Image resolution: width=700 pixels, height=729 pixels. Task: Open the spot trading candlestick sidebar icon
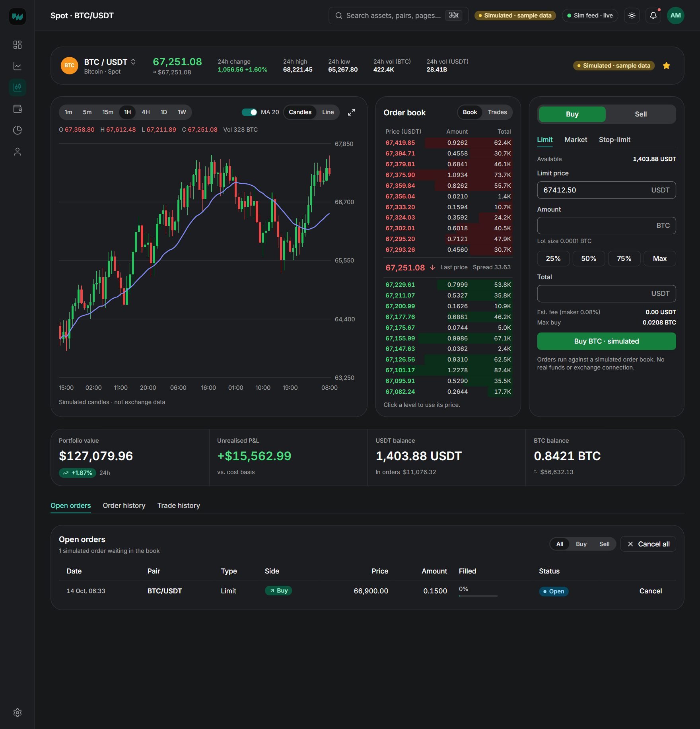click(x=17, y=87)
